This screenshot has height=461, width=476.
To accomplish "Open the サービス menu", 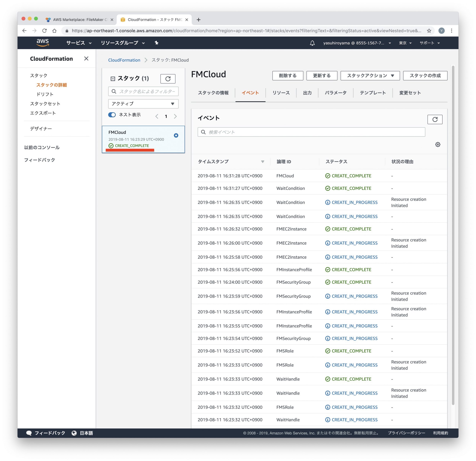I will 79,43.
